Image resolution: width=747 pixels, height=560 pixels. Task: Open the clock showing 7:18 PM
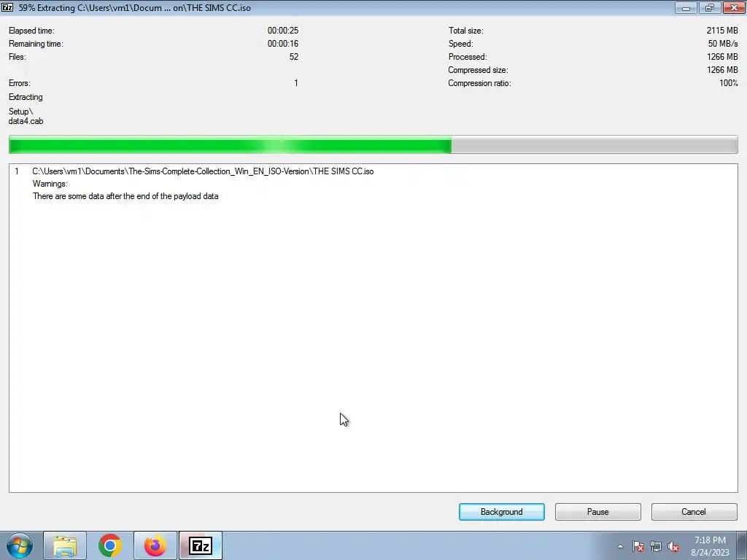click(x=710, y=546)
